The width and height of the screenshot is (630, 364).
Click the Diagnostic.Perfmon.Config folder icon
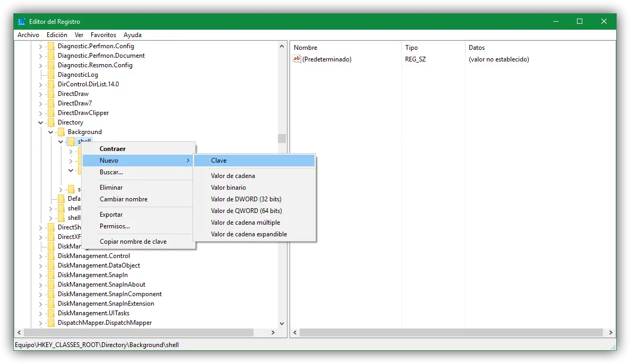(x=51, y=46)
